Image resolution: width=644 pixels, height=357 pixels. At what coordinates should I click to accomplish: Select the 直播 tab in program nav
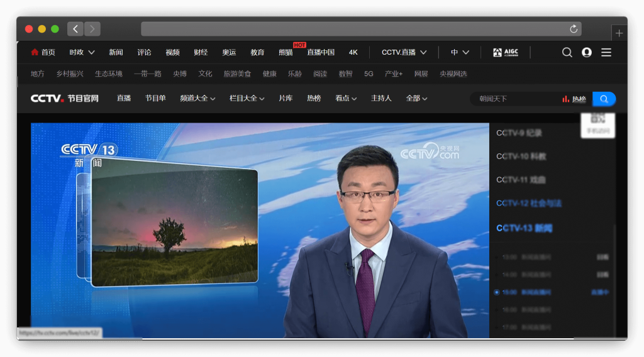tap(124, 99)
